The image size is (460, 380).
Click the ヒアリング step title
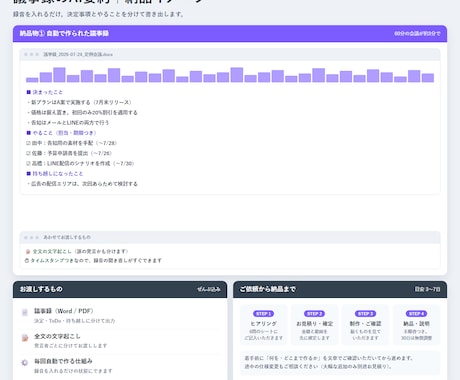click(263, 324)
